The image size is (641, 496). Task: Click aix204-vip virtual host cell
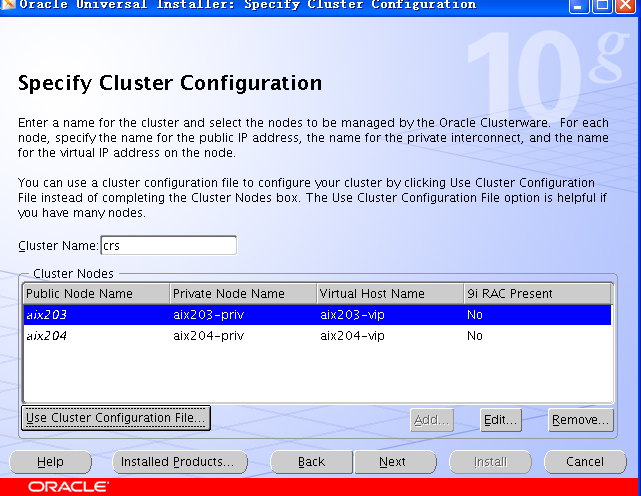coord(390,336)
